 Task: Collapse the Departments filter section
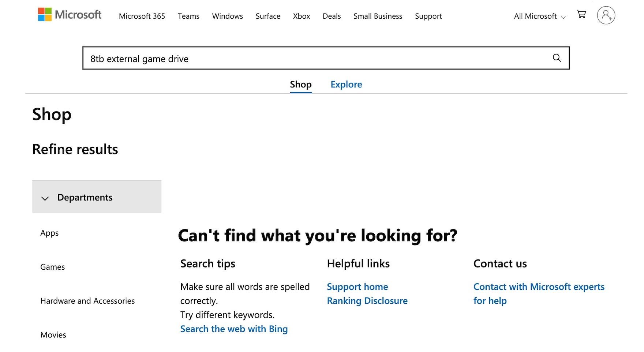[x=97, y=197]
